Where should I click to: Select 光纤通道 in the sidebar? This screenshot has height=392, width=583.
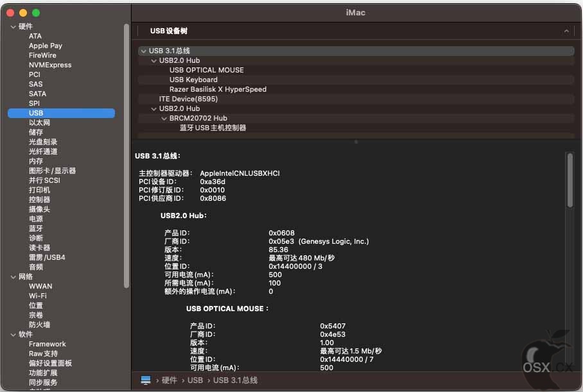coord(43,151)
